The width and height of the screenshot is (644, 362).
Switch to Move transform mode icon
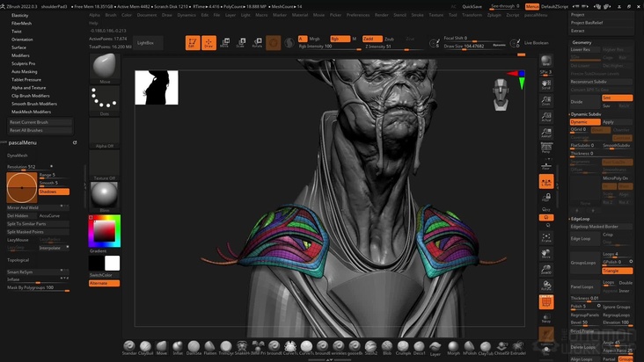click(x=224, y=43)
